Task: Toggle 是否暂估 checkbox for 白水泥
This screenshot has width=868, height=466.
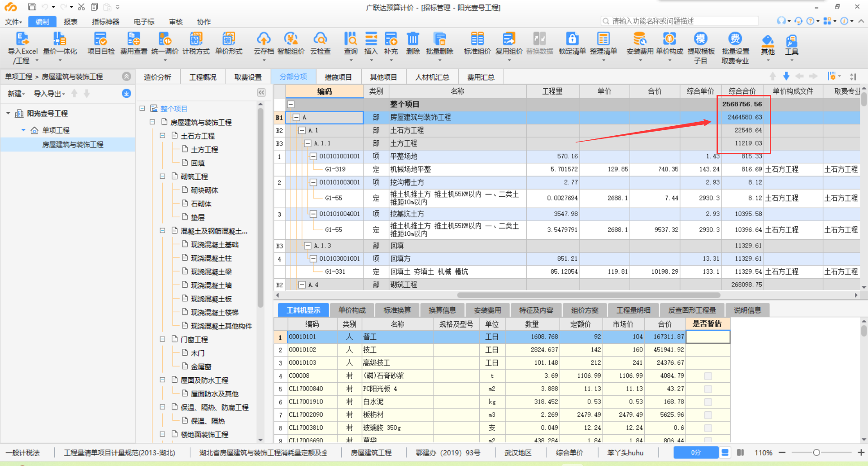Action: 708,402
